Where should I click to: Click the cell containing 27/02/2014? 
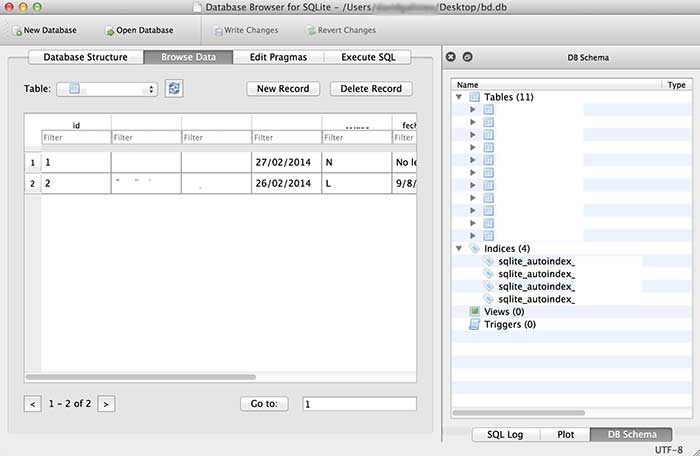point(287,163)
